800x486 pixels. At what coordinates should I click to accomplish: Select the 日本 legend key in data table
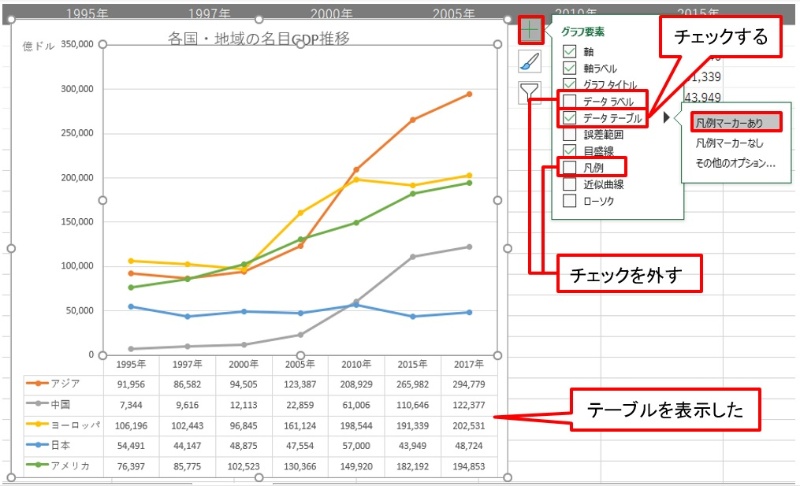(39, 444)
